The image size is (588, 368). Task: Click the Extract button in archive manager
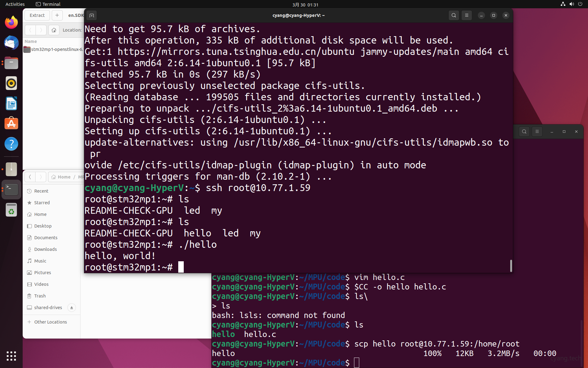point(37,15)
